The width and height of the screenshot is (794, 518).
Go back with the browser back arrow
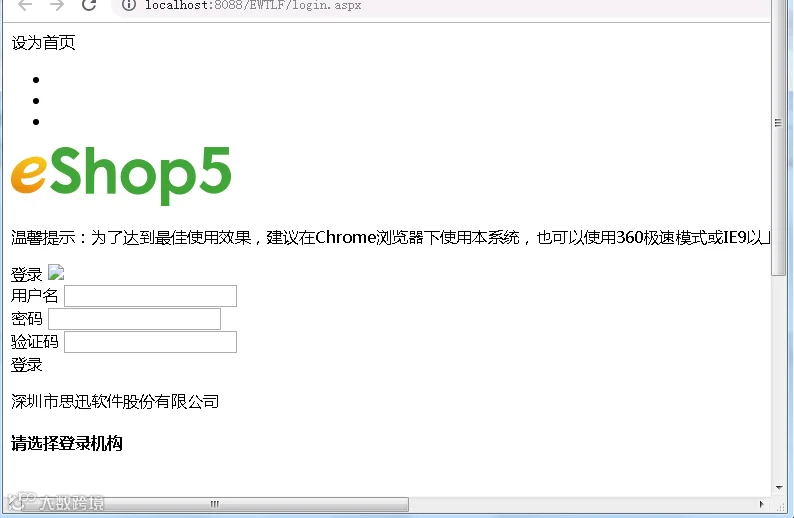[x=25, y=5]
